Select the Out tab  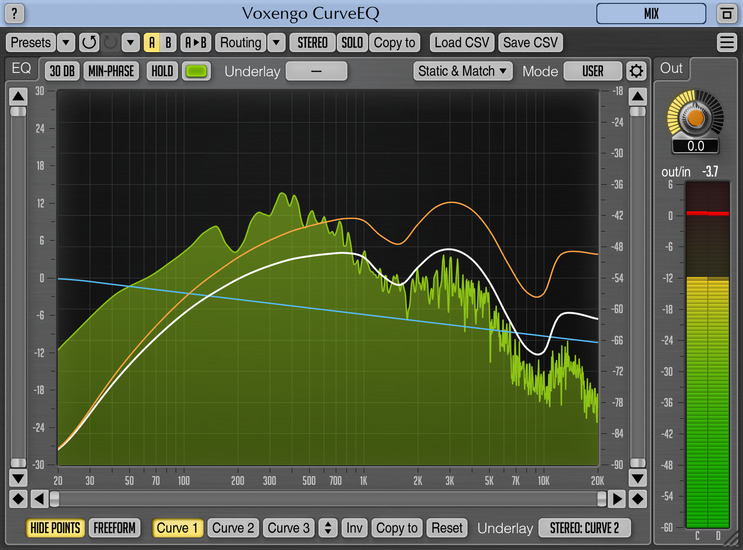pos(671,69)
